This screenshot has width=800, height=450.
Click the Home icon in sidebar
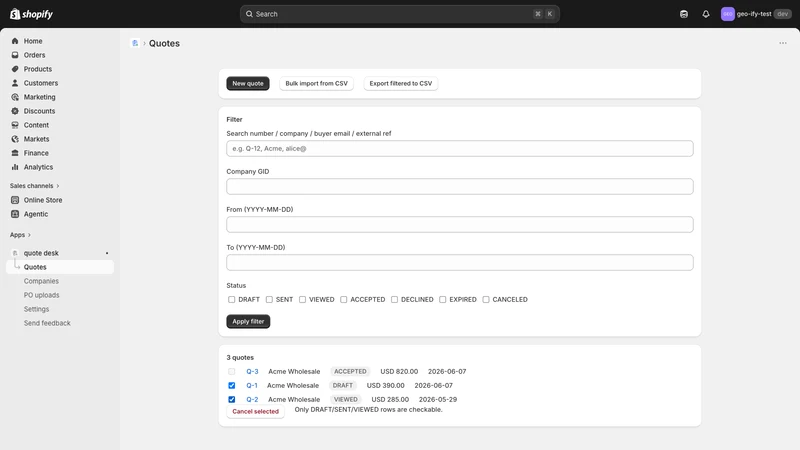pos(15,41)
